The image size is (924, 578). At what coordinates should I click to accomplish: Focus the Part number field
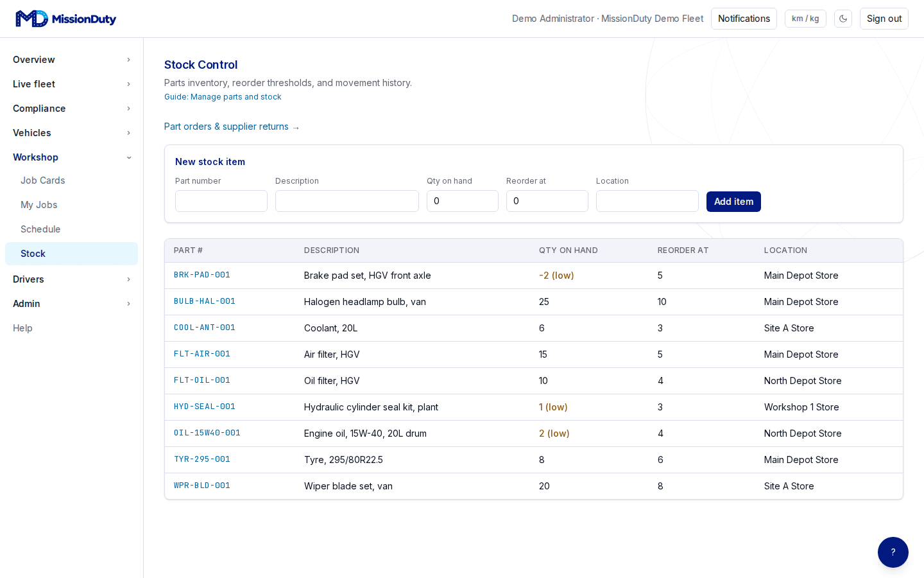tap(221, 201)
